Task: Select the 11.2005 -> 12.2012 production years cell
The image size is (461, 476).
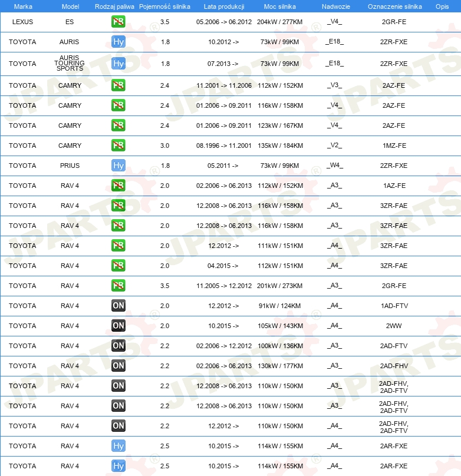Action: click(x=224, y=286)
